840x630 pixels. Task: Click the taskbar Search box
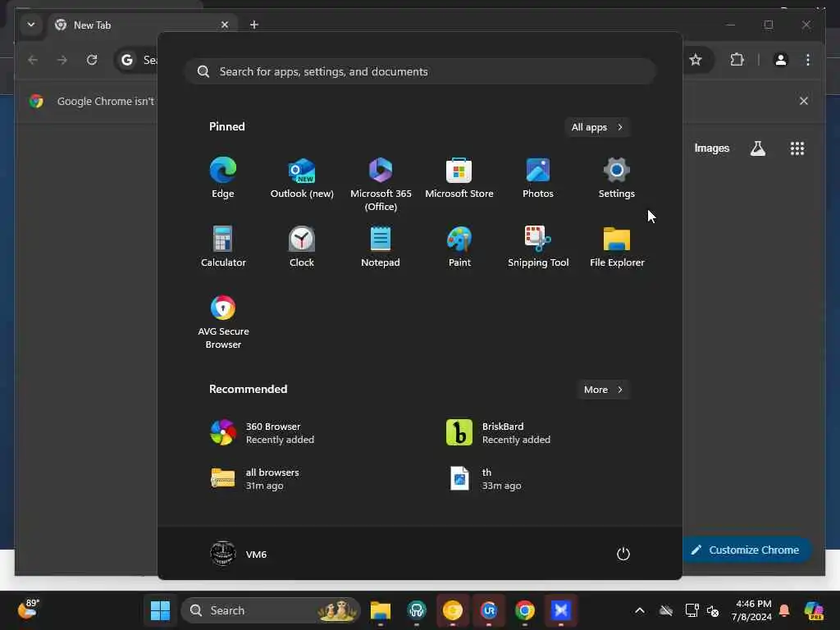pyautogui.click(x=271, y=610)
